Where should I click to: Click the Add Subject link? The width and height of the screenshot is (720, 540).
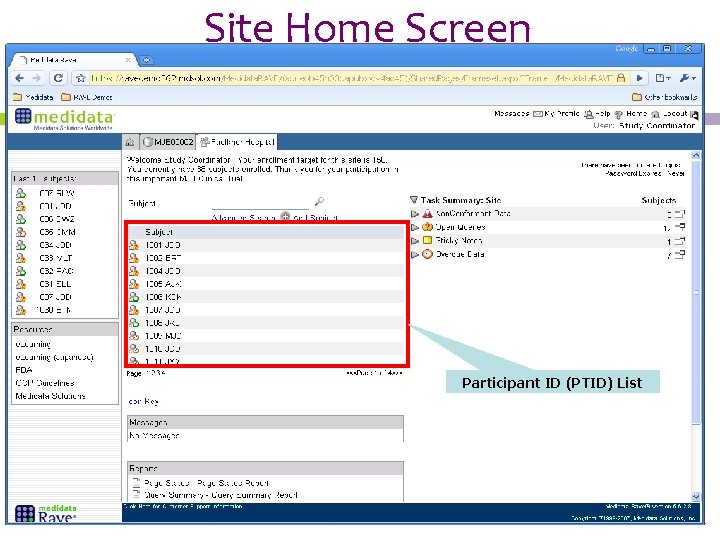315,218
